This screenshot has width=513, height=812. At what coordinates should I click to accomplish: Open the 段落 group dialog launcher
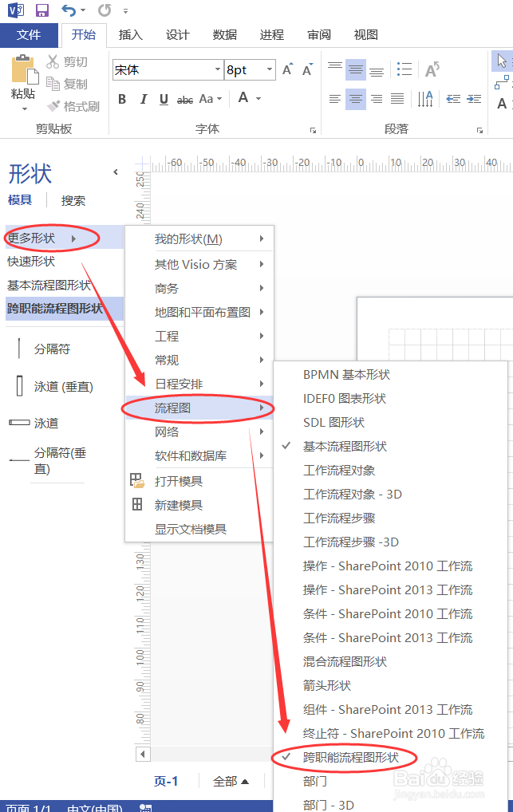[479, 131]
